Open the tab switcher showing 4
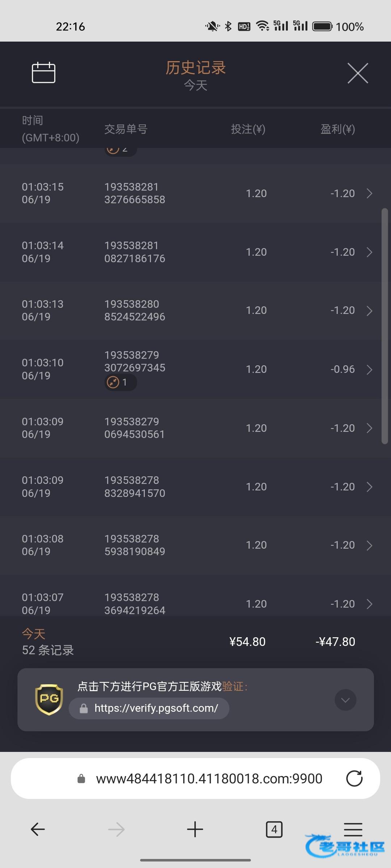Viewport: 391px width, 868px height. click(274, 829)
